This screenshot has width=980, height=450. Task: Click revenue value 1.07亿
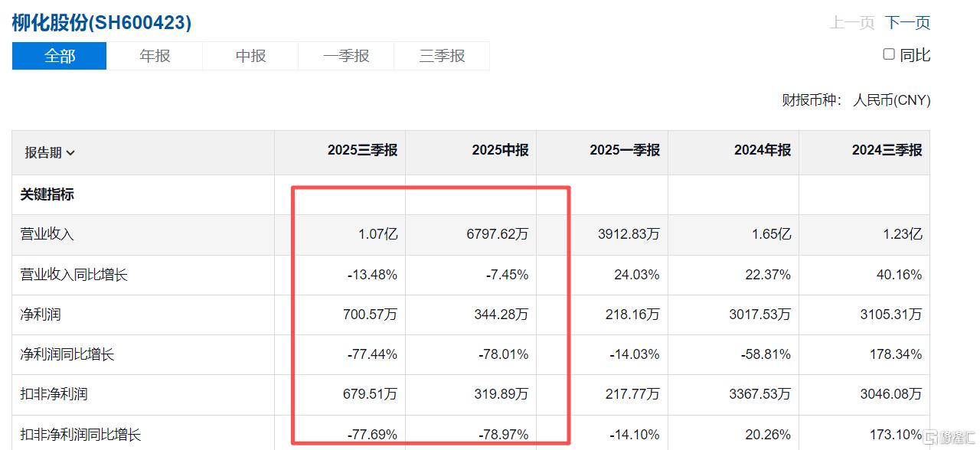(377, 234)
